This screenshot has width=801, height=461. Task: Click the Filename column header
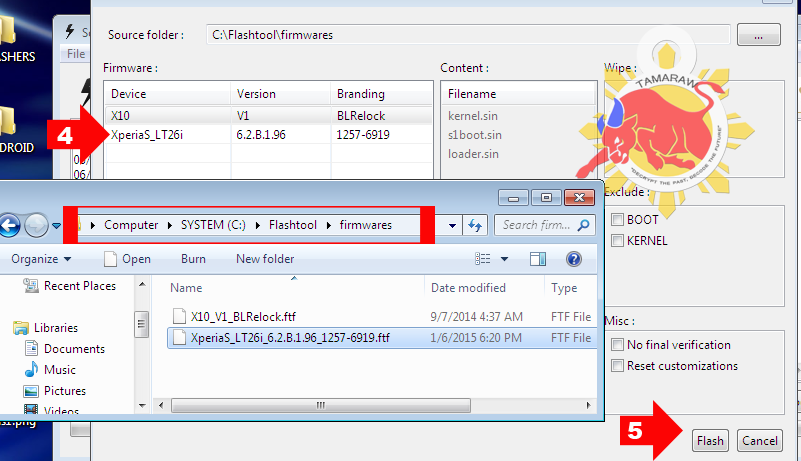(x=519, y=94)
